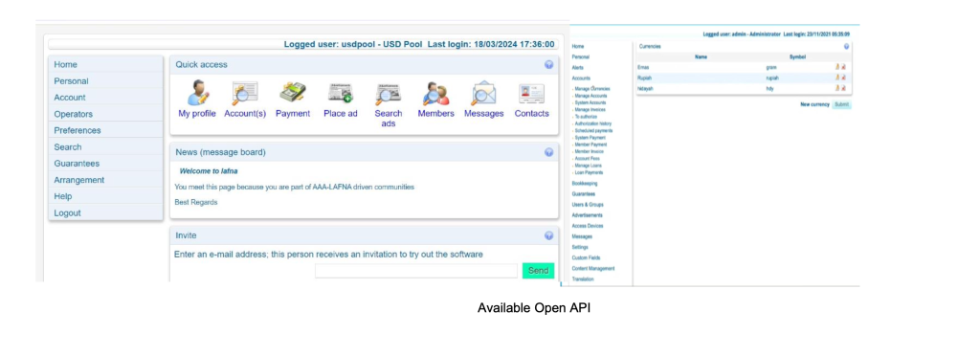The image size is (980, 356).
Task: Click the edit icon for Rupiah currency
Action: point(837,78)
